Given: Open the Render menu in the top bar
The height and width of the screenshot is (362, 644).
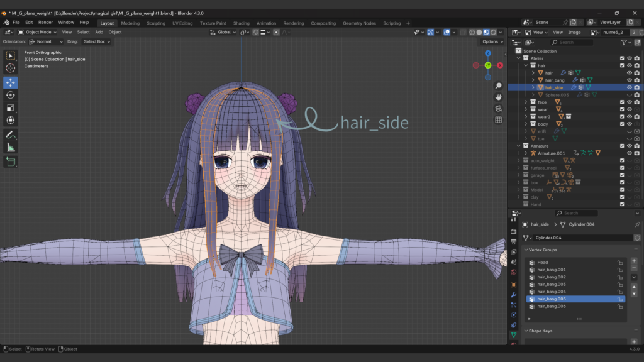Looking at the screenshot, I should coord(45,22).
